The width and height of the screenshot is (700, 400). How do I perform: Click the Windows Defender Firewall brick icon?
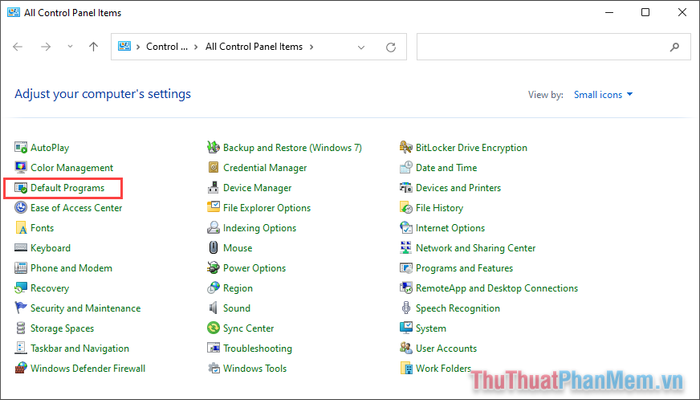point(21,368)
